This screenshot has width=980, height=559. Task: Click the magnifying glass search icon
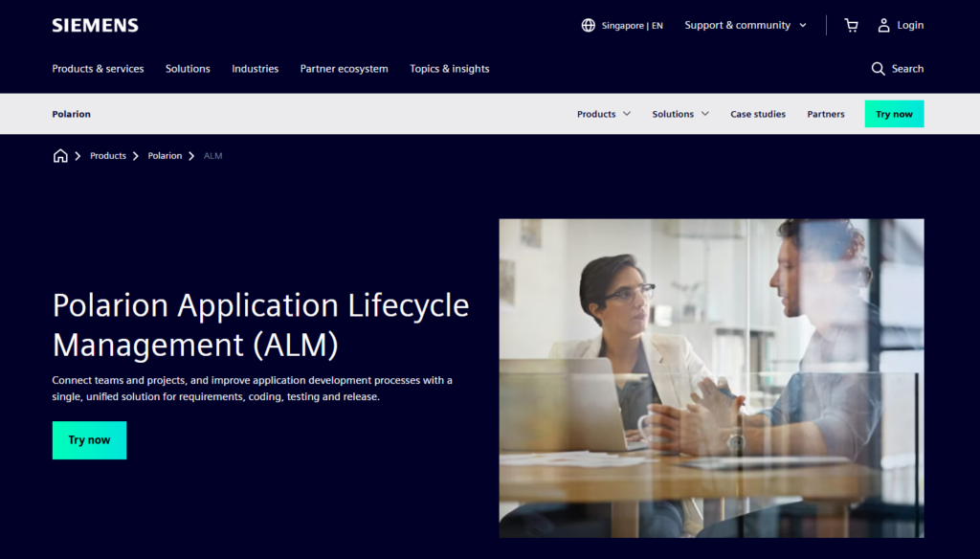pos(879,69)
